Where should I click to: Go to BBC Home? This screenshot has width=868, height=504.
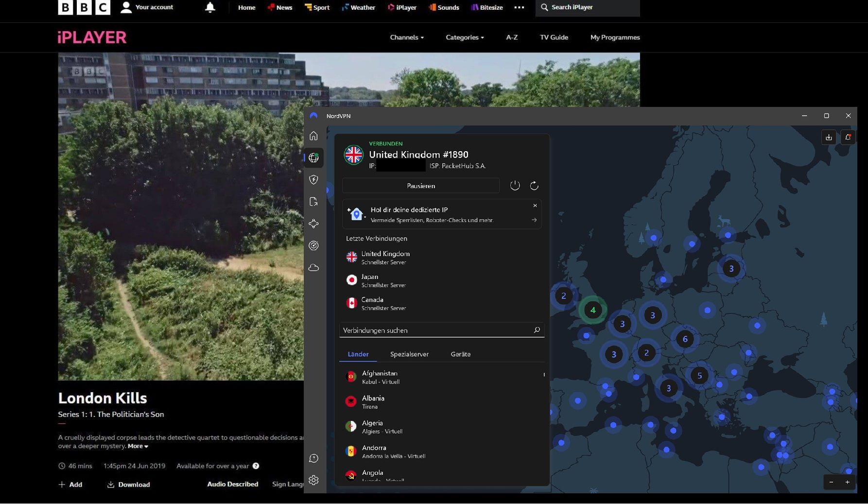point(246,7)
